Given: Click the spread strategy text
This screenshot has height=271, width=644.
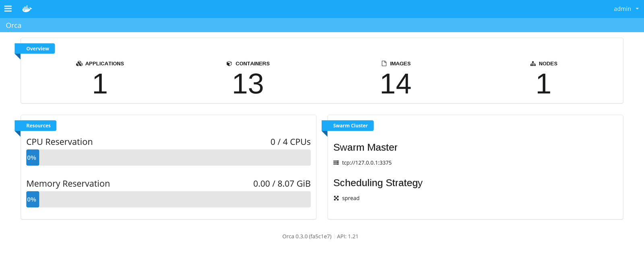Looking at the screenshot, I should (x=351, y=198).
